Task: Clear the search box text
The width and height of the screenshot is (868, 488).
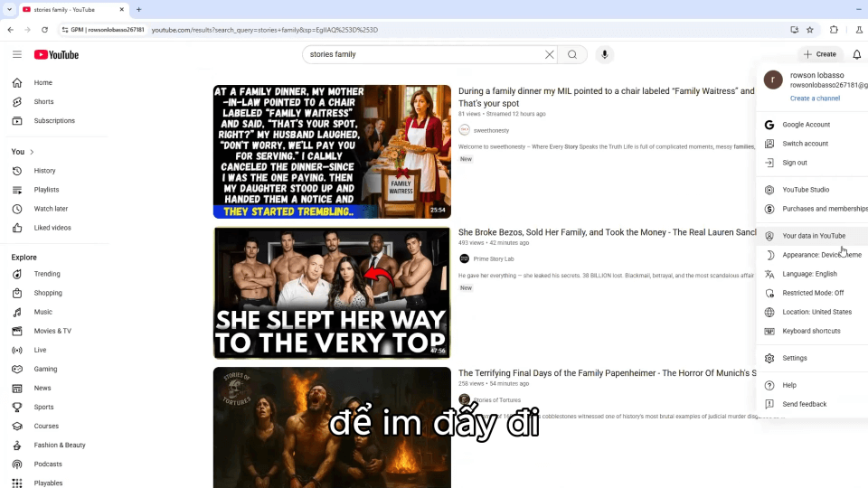Action: point(549,54)
